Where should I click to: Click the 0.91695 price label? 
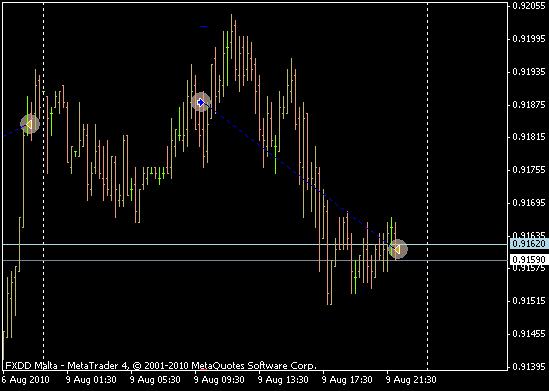pyautogui.click(x=529, y=203)
